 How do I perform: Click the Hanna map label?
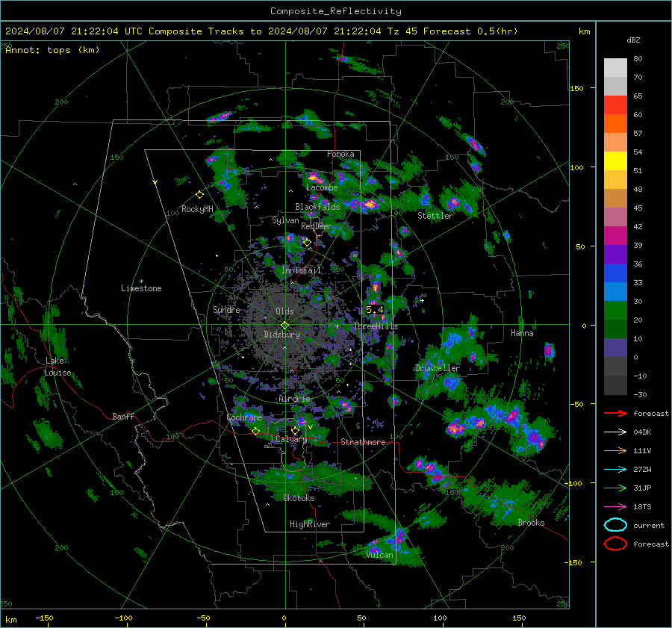pos(522,333)
